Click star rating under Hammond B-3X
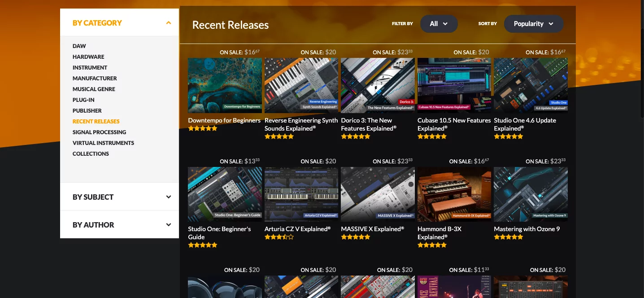The height and width of the screenshot is (298, 644). (x=432, y=245)
